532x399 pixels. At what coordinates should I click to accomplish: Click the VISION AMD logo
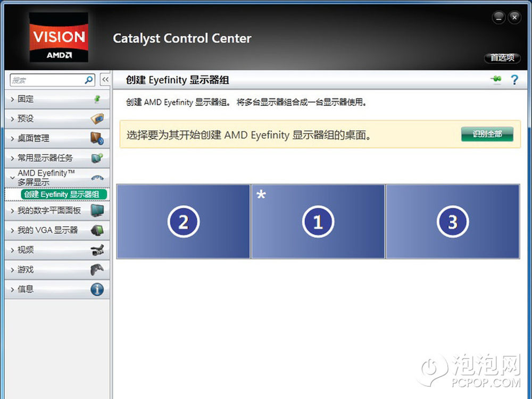(x=59, y=37)
